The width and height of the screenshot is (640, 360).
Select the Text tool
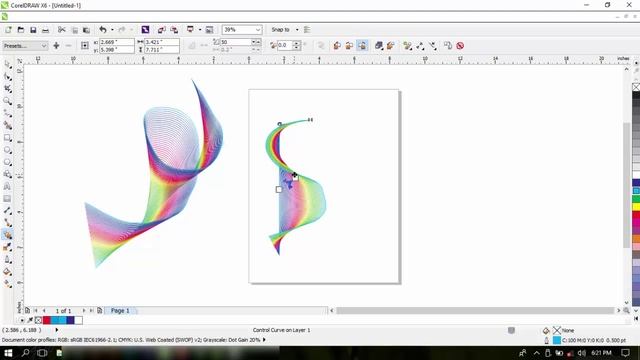(7, 187)
